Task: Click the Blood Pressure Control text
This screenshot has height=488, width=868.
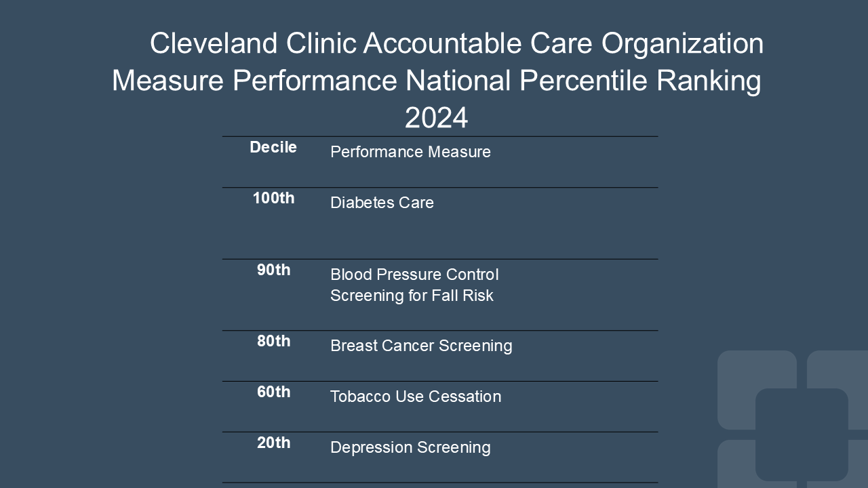Action: pos(414,274)
